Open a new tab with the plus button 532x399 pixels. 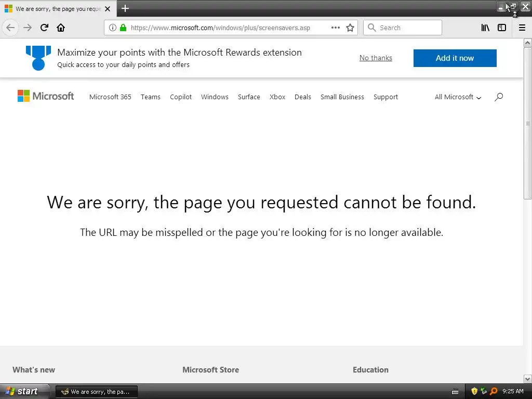pos(125,8)
